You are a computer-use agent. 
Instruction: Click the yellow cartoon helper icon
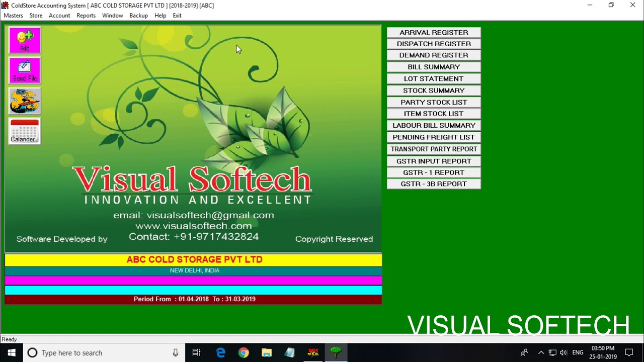25,101
